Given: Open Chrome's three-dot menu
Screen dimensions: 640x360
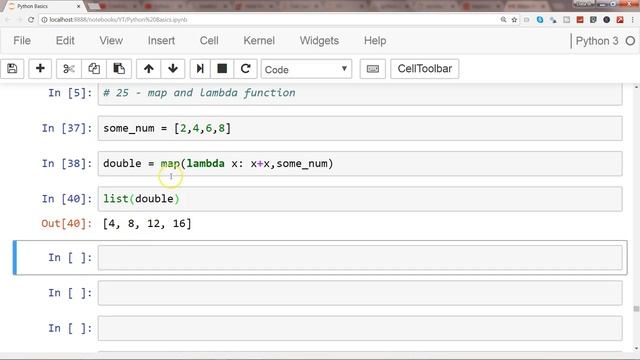Looking at the screenshot, I should point(633,20).
